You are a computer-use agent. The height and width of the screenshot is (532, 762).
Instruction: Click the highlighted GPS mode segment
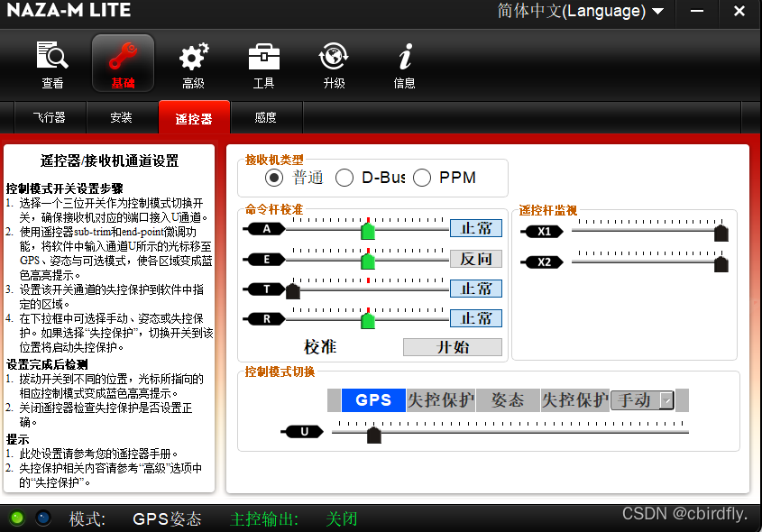click(x=373, y=400)
